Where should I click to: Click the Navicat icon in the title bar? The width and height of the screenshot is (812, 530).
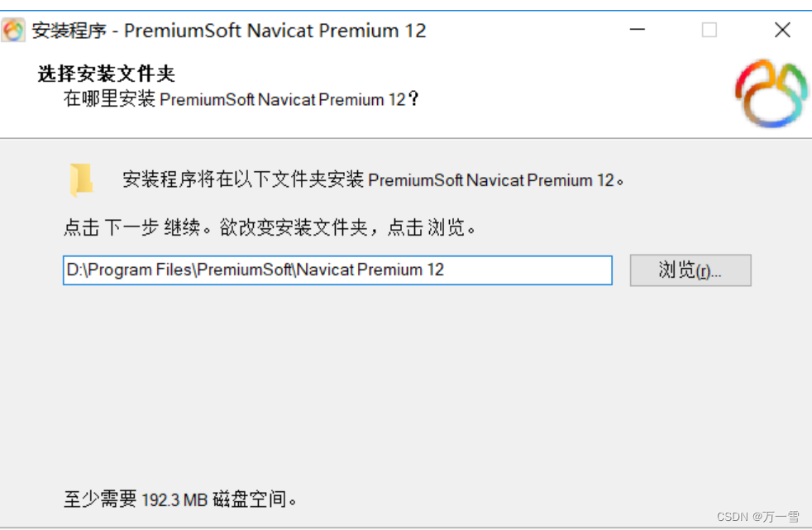13,30
